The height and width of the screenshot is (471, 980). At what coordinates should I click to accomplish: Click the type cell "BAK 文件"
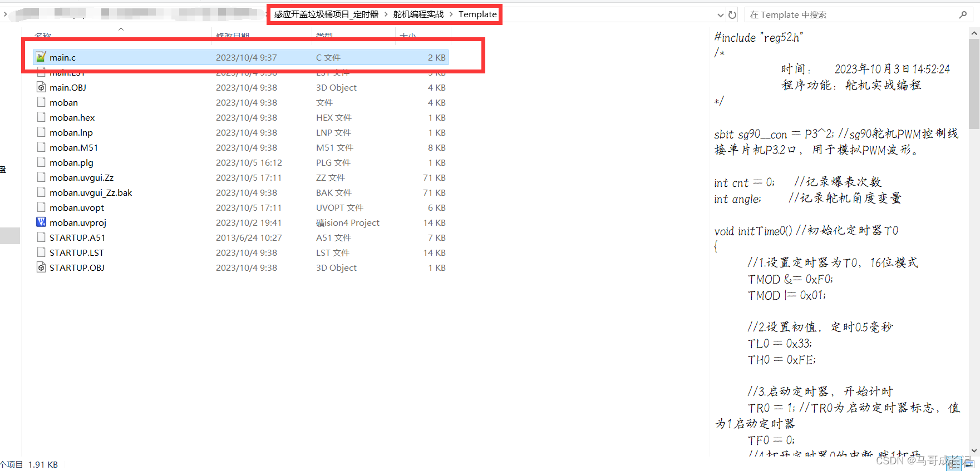(334, 192)
